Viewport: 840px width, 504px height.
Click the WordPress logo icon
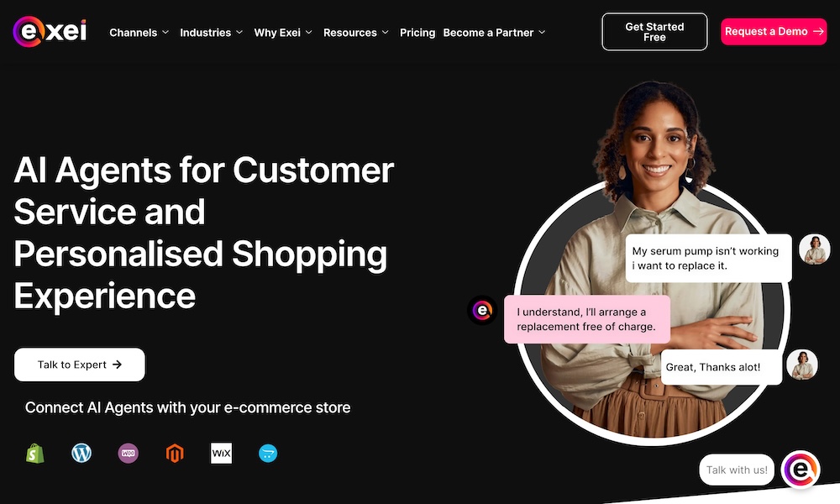click(81, 454)
